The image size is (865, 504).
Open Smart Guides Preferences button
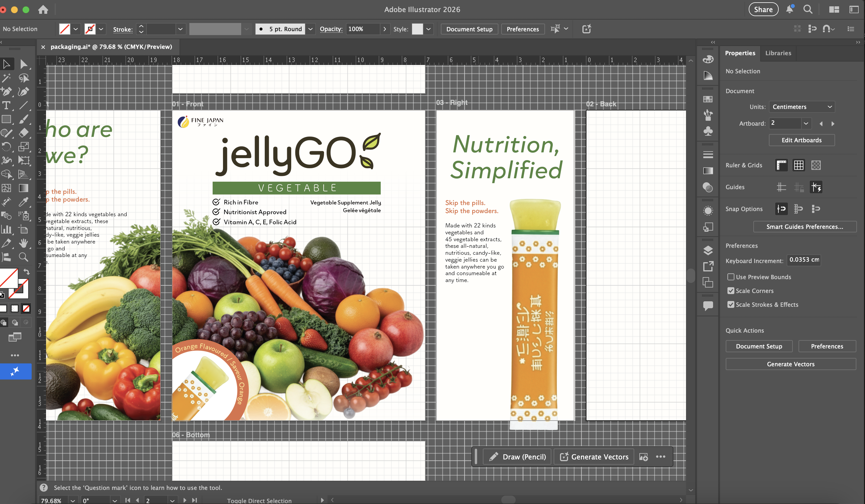(x=805, y=226)
